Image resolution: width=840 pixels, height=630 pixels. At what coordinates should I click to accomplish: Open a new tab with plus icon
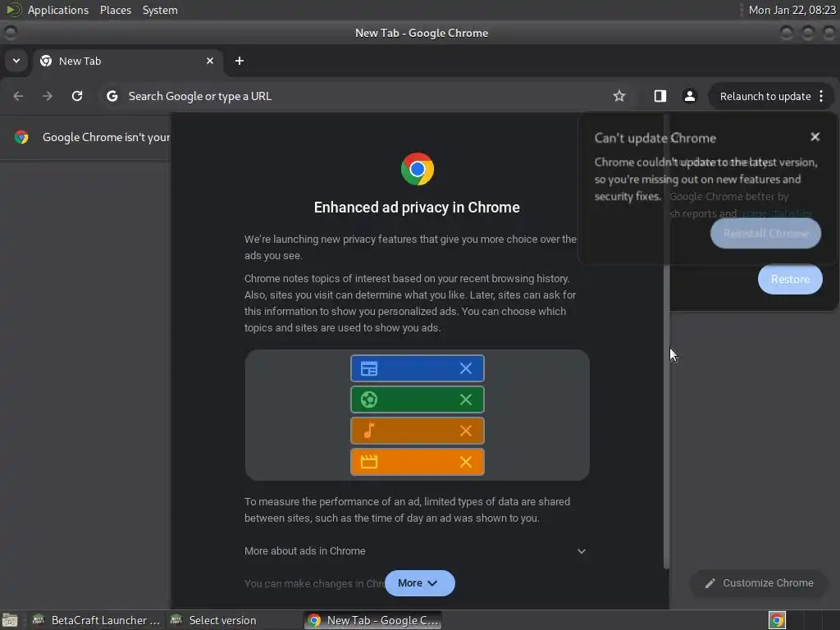point(240,61)
